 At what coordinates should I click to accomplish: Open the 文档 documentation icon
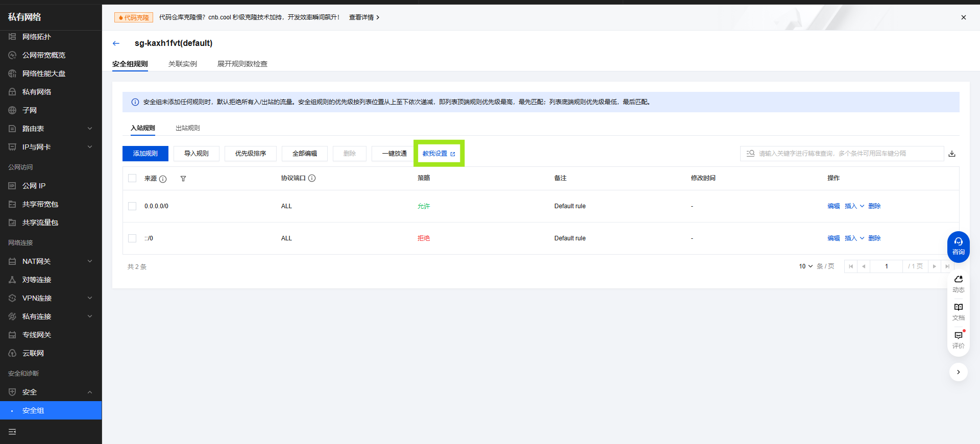[x=958, y=312]
